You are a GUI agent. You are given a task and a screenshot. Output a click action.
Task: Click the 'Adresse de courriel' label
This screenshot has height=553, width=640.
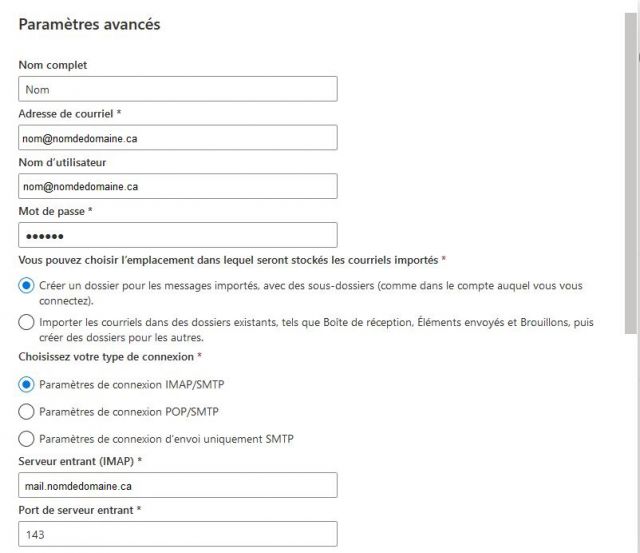66,114
